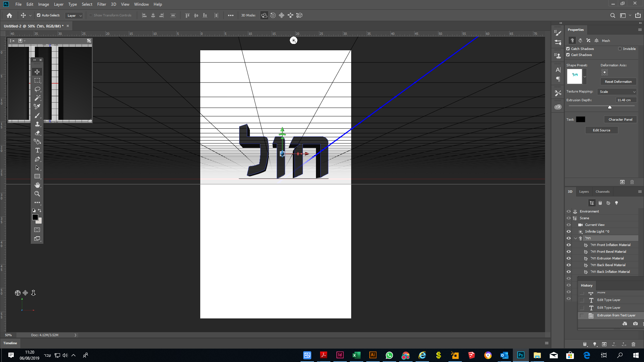Open the Shape Preset dropdown
Screen dimensions: 644x362
pyautogui.click(x=585, y=76)
